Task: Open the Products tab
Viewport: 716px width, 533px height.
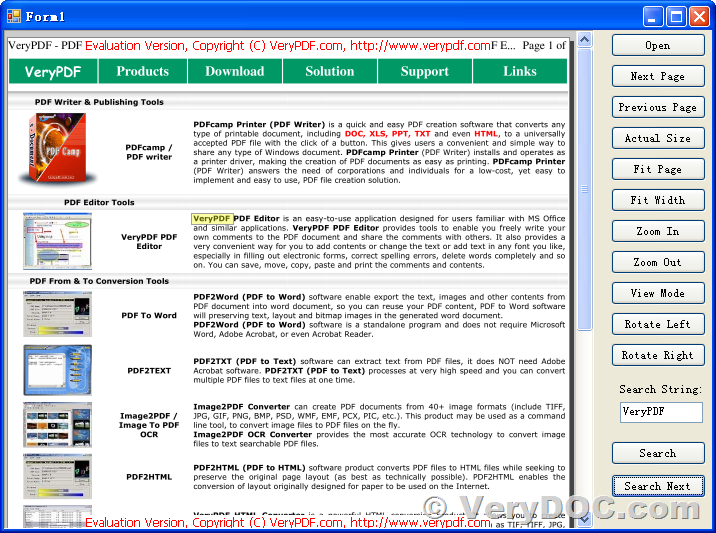Action: pyautogui.click(x=142, y=71)
